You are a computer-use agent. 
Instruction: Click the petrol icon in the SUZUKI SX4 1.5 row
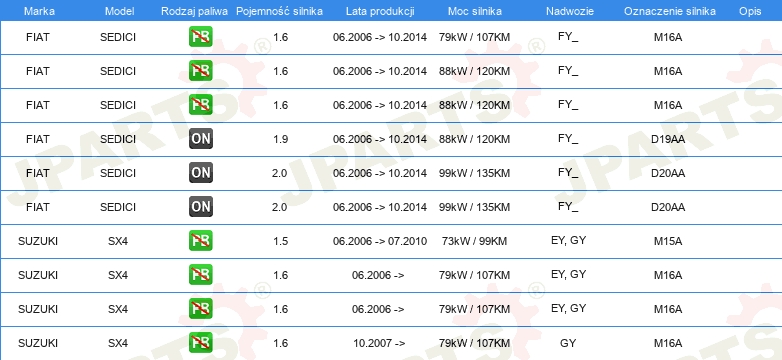coord(200,240)
